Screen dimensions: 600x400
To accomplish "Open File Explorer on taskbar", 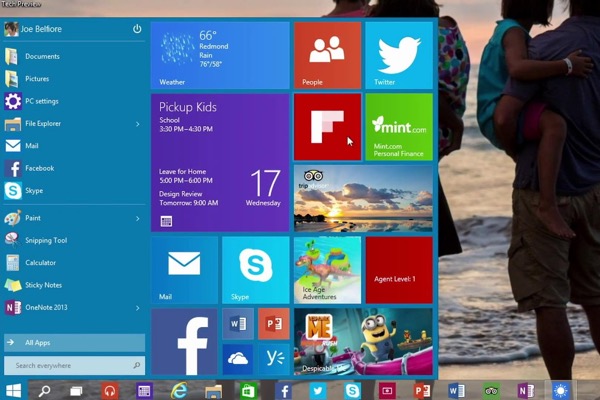I will click(213, 391).
